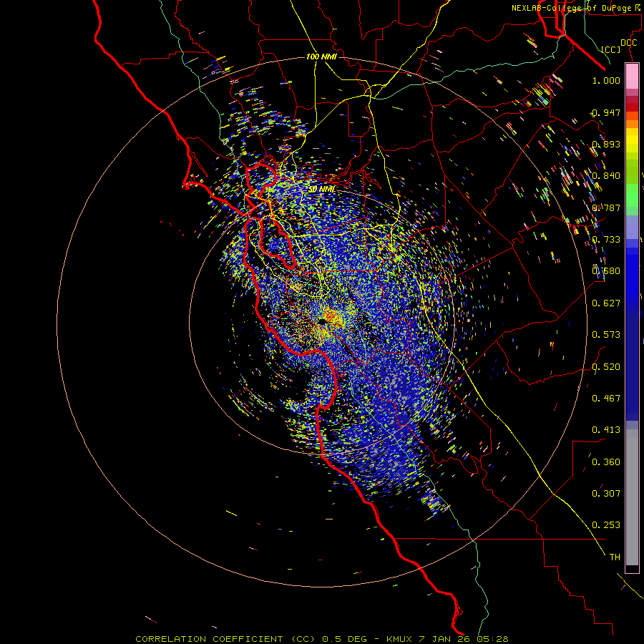The image size is (644, 644).
Task: Click the DCC label above the color scale
Action: pos(628,42)
